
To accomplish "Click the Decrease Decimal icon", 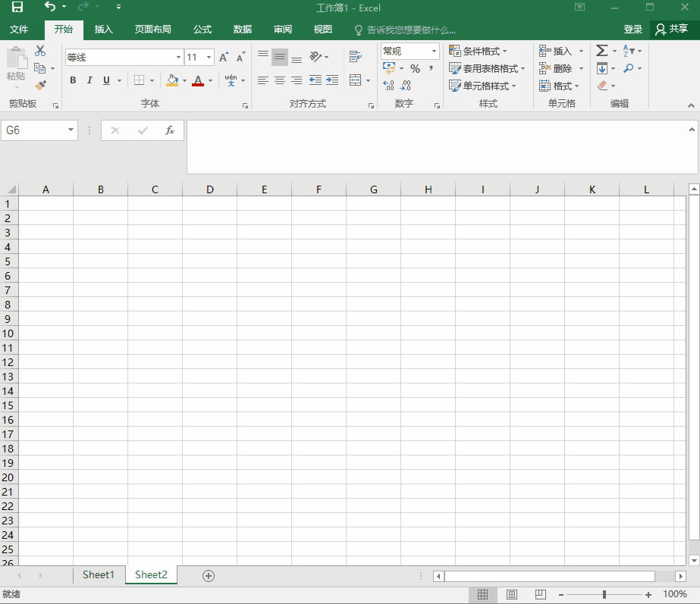I will 405,85.
